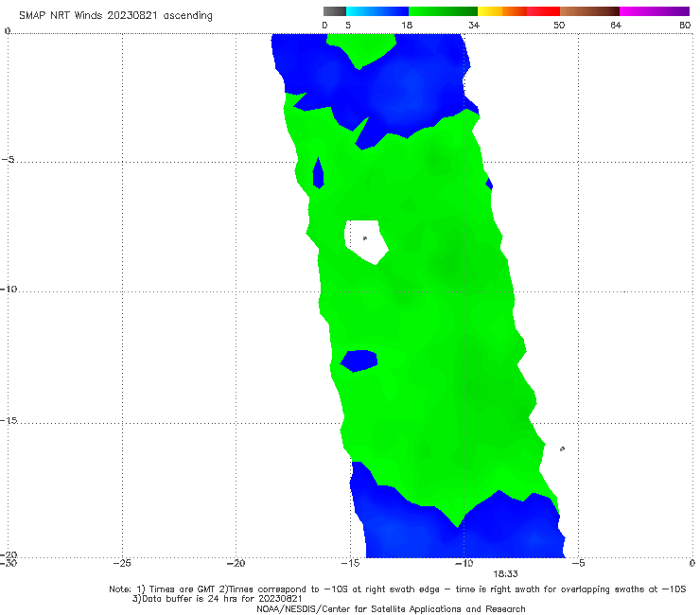Click the blue oval patch near -13 latitude
The image size is (700, 615).
click(x=359, y=360)
